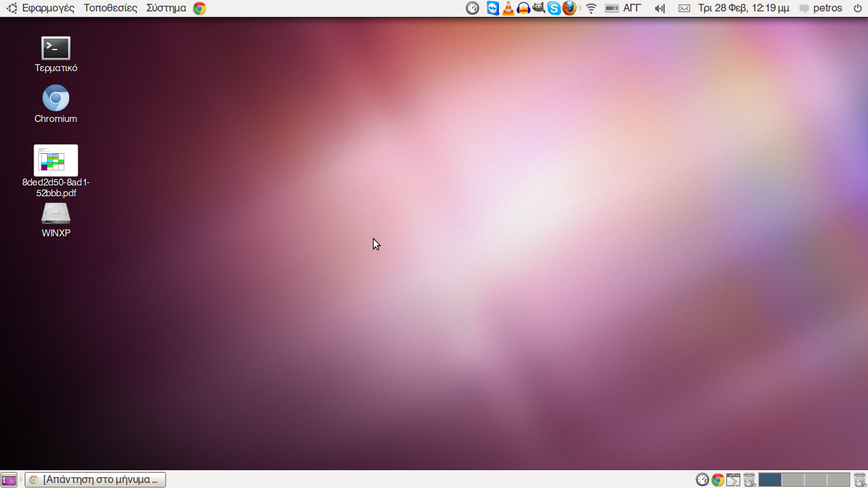
Task: Switch to the third workspace
Action: [816, 480]
